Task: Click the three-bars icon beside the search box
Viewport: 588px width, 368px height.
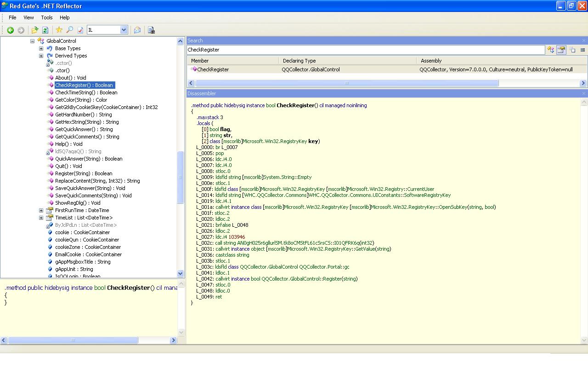Action: [x=582, y=50]
